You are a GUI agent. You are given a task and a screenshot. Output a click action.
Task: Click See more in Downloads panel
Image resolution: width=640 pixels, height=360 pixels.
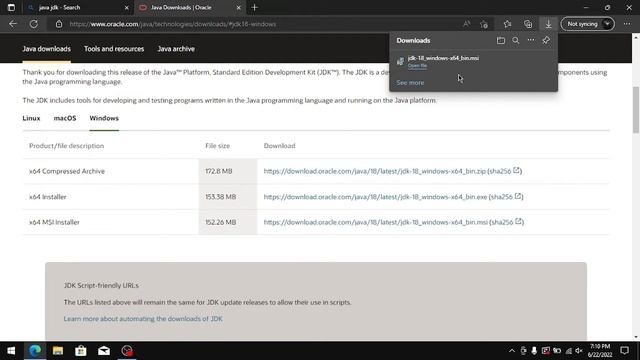point(410,82)
